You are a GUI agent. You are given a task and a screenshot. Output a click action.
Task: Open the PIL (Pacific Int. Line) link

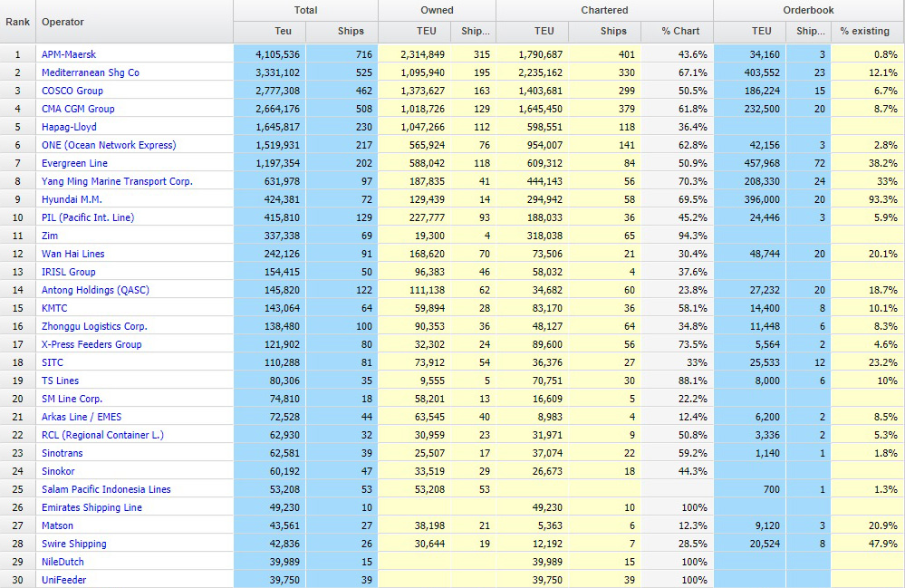88,217
